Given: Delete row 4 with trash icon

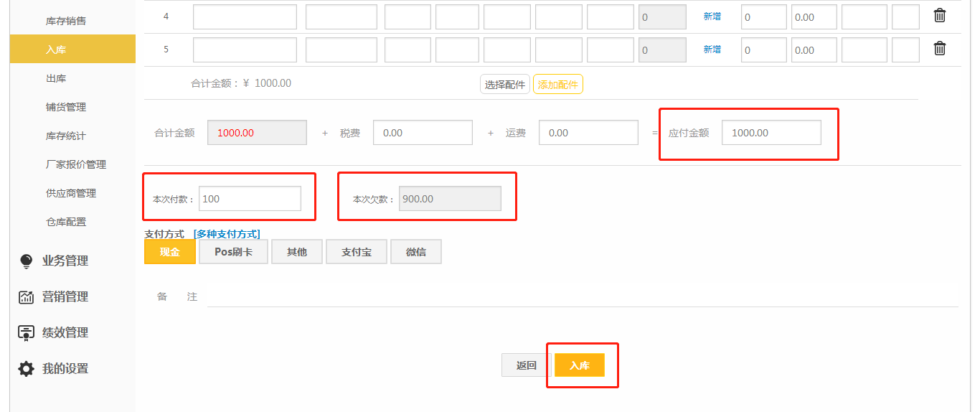Looking at the screenshot, I should pos(939,16).
